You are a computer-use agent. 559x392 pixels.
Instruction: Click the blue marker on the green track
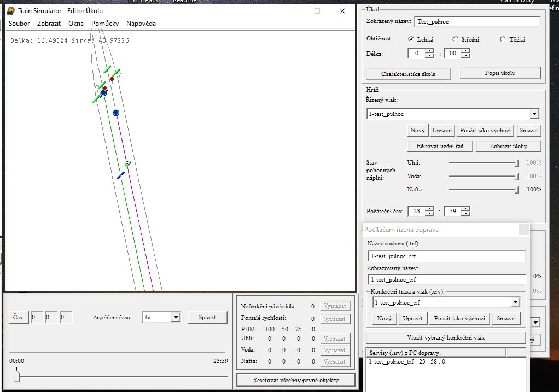click(103, 93)
